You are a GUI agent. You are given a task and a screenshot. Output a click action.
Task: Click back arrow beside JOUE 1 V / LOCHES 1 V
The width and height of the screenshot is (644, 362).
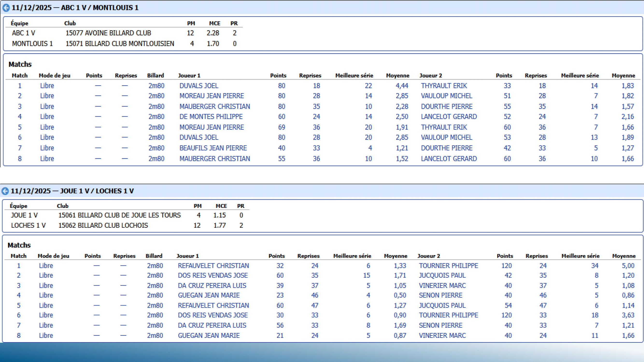(x=5, y=191)
